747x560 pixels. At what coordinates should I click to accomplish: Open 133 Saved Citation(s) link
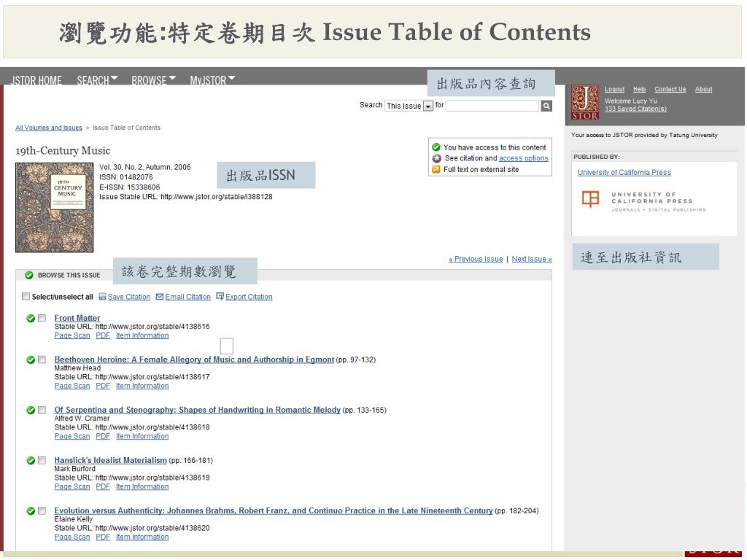pos(635,109)
